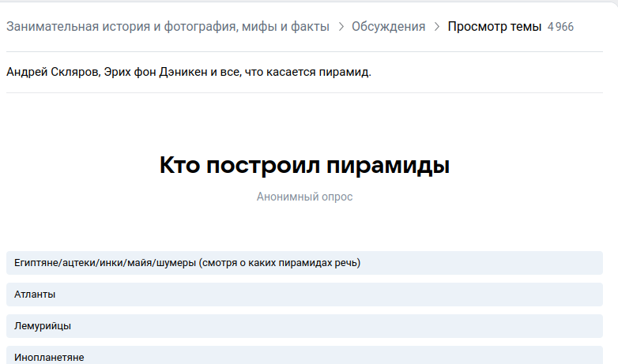Viewport: 618px width, 364px height.
Task: Select the Атланты poll answer
Action: pyautogui.click(x=304, y=295)
